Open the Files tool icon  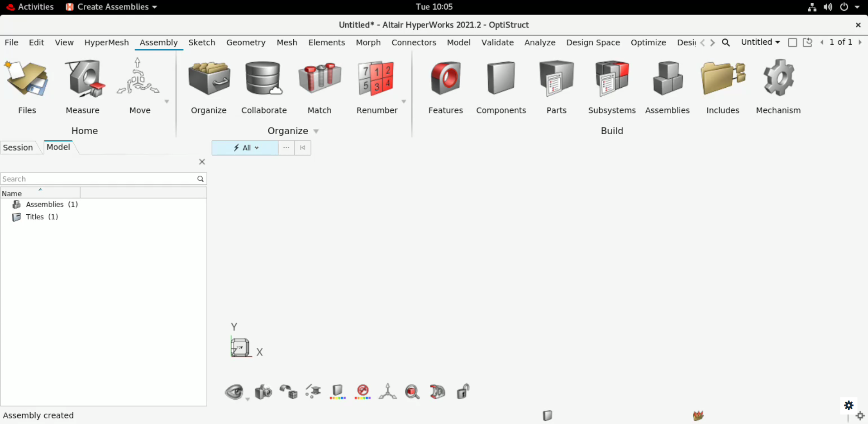point(27,79)
